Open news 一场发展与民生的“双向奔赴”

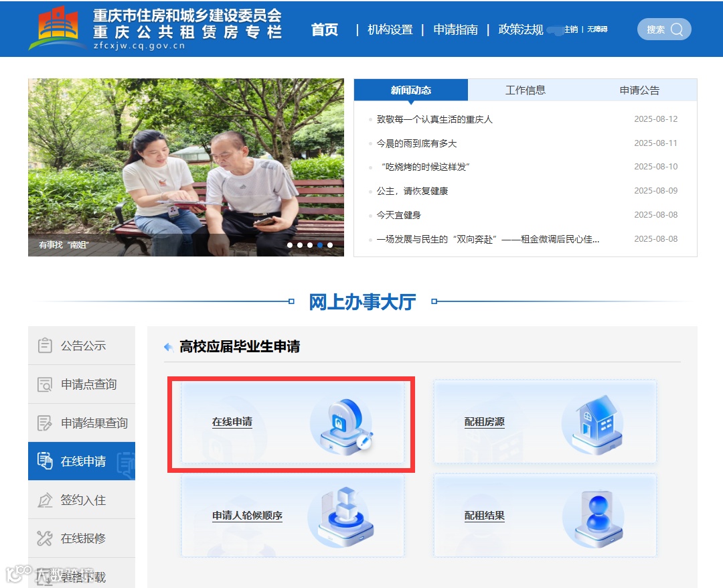point(488,239)
